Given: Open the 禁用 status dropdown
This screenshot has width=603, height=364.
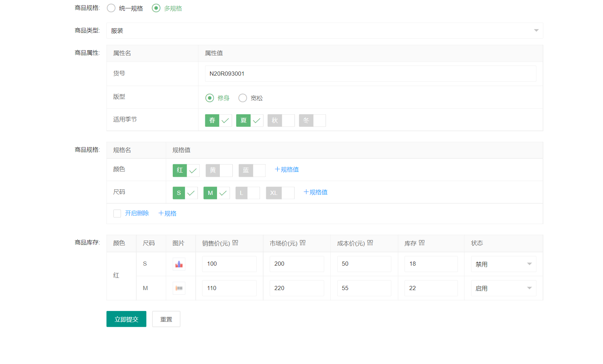Looking at the screenshot, I should point(504,264).
